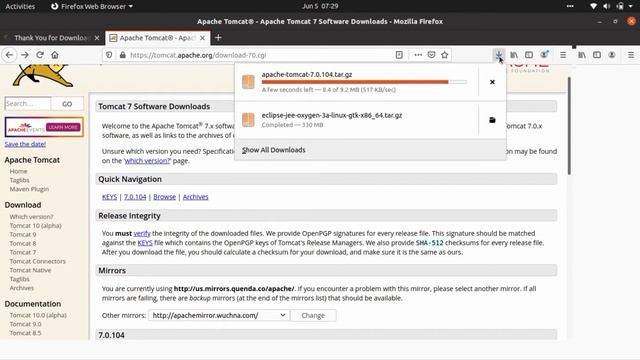Open Firefox account icon in toolbar
This screenshot has height=360, width=640.
click(x=544, y=55)
